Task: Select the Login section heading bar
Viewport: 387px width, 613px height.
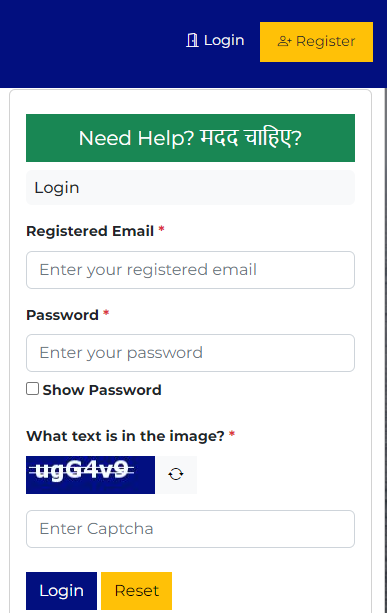Action: [190, 188]
